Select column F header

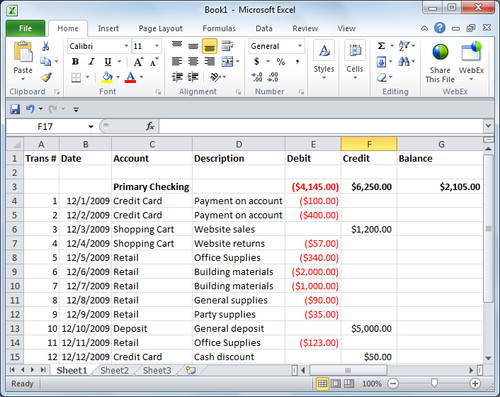[369, 144]
